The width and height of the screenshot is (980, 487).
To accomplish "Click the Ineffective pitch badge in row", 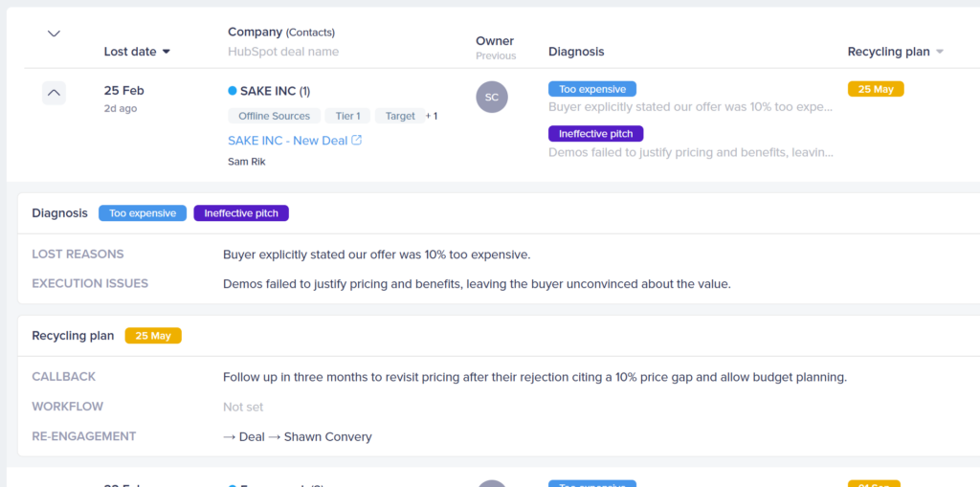I will pos(595,133).
